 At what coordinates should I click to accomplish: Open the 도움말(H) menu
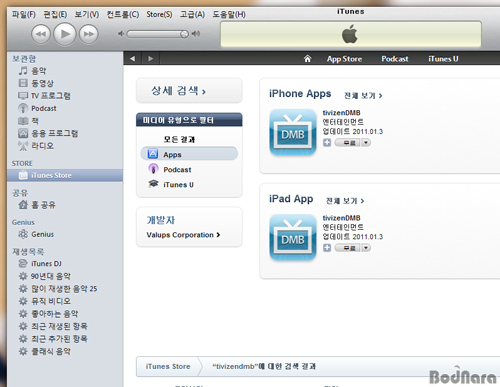click(229, 14)
